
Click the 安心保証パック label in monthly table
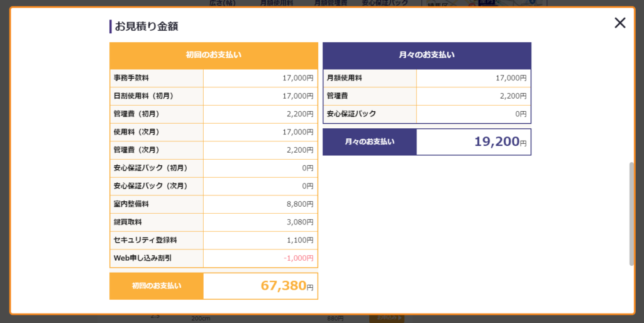click(x=351, y=114)
